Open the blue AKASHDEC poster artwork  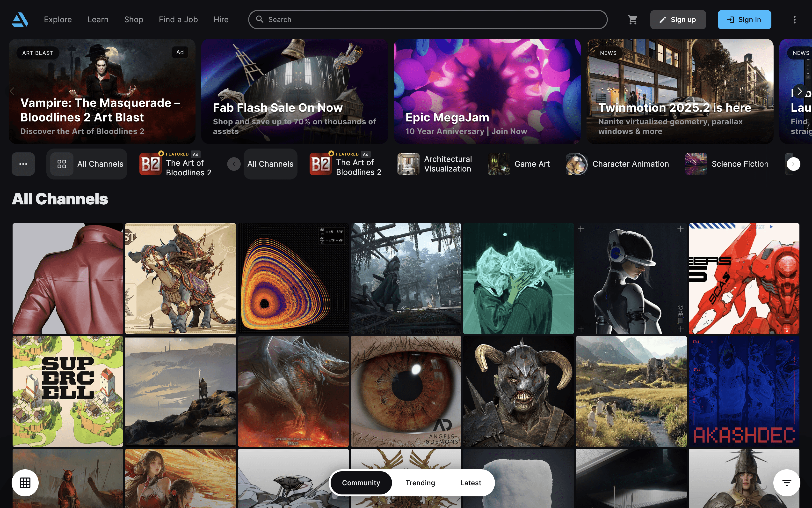click(x=744, y=391)
